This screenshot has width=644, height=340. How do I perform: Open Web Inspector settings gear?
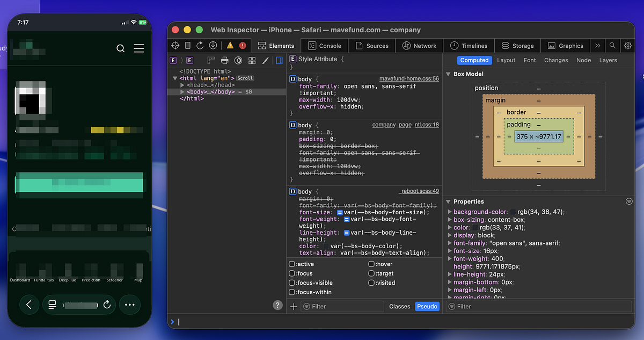[x=627, y=46]
